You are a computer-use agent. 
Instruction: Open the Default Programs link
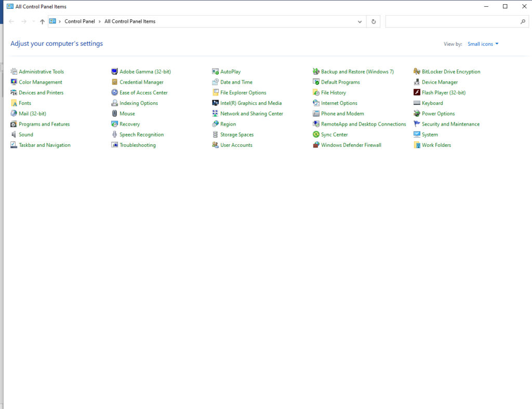(x=340, y=82)
